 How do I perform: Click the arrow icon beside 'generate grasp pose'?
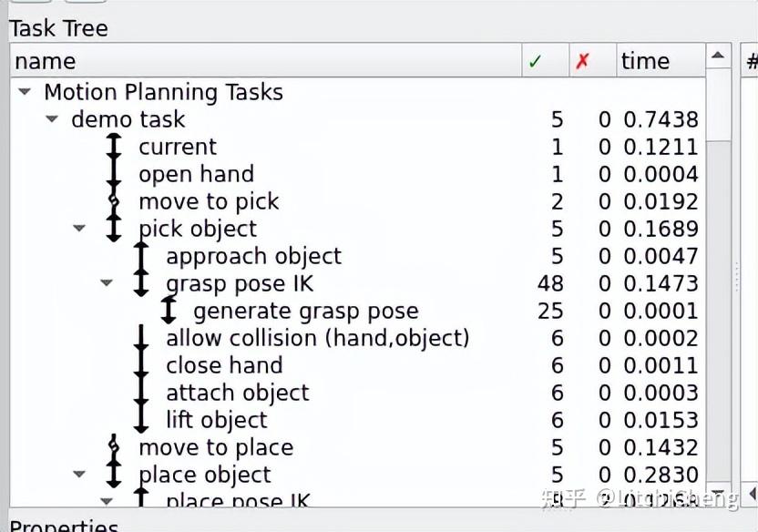(x=169, y=312)
